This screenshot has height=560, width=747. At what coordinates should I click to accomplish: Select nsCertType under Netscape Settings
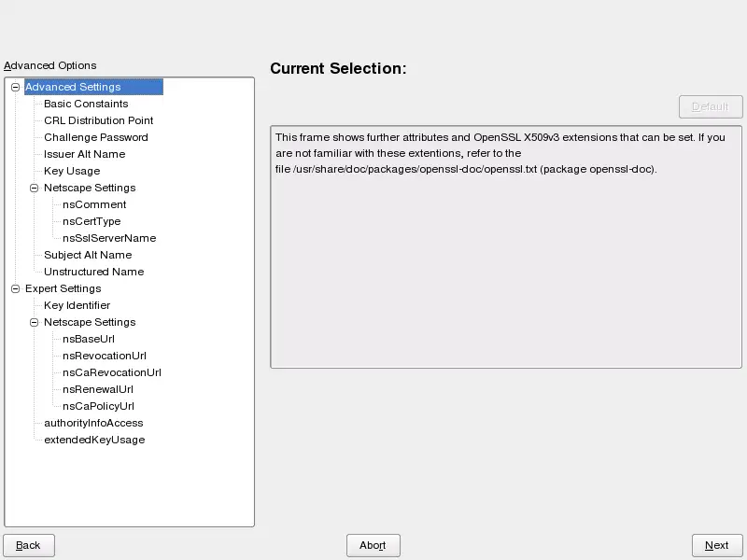click(92, 221)
